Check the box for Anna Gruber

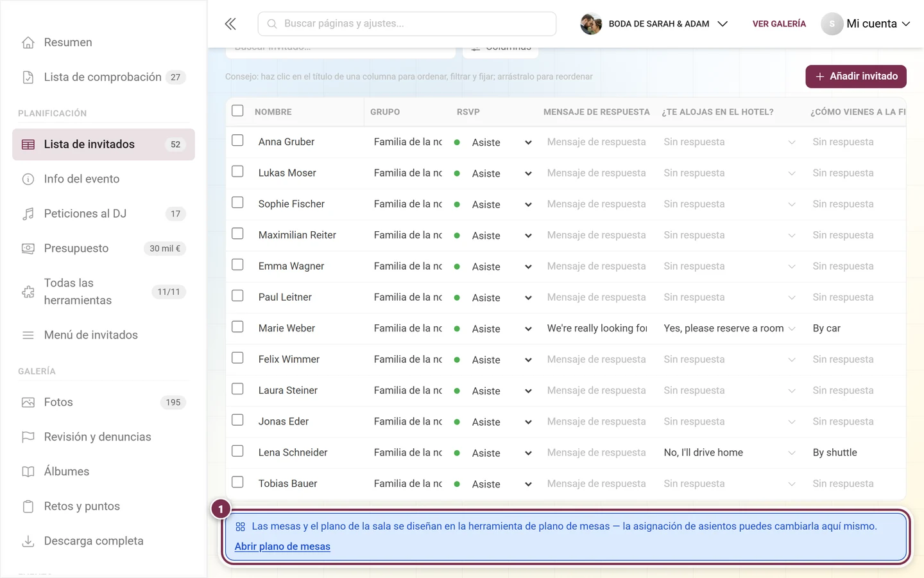tap(237, 140)
